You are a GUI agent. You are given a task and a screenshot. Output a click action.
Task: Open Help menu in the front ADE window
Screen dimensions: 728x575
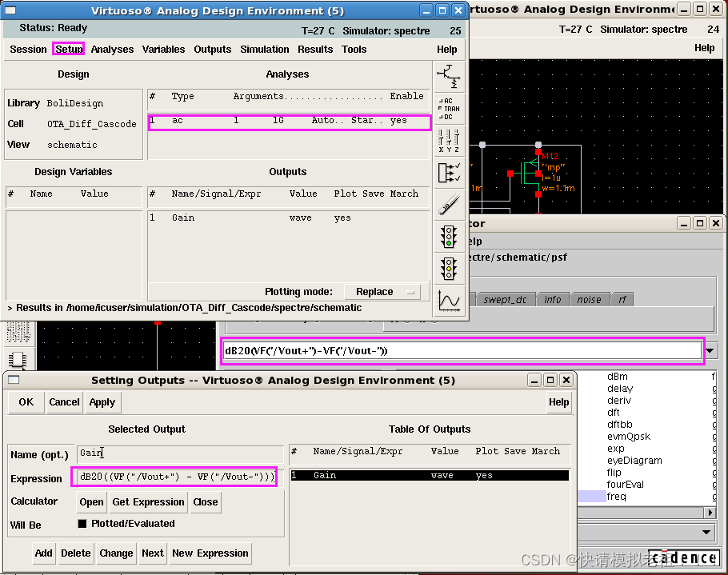(446, 50)
